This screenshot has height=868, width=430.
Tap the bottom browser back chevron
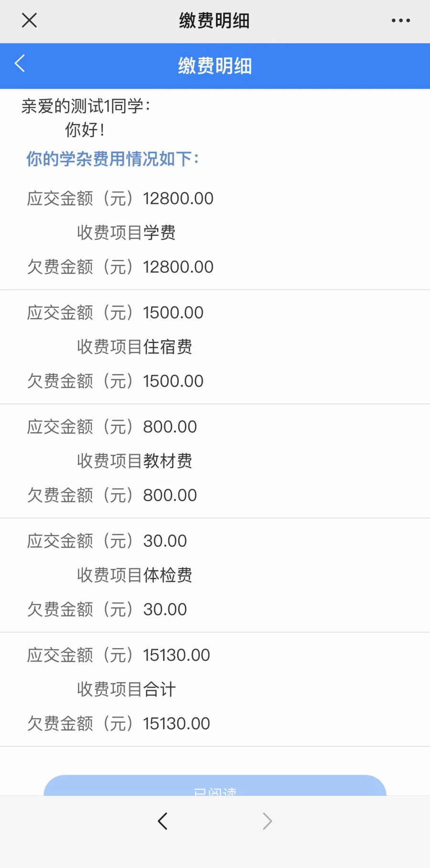(163, 821)
